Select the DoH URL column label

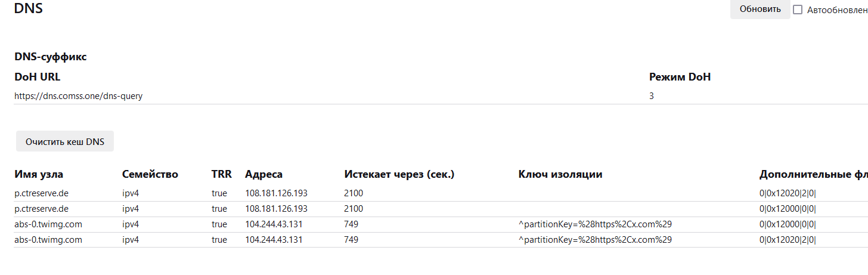(x=37, y=77)
